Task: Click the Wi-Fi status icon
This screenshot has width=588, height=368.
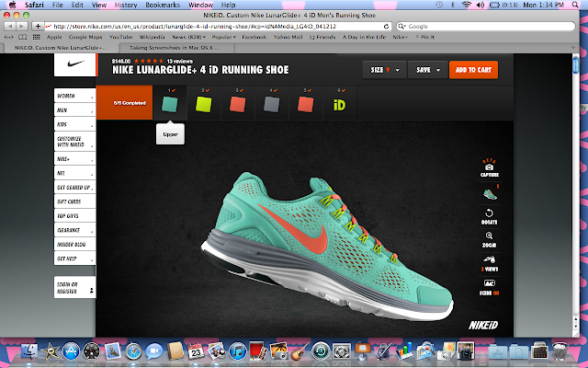Action: [x=466, y=5]
